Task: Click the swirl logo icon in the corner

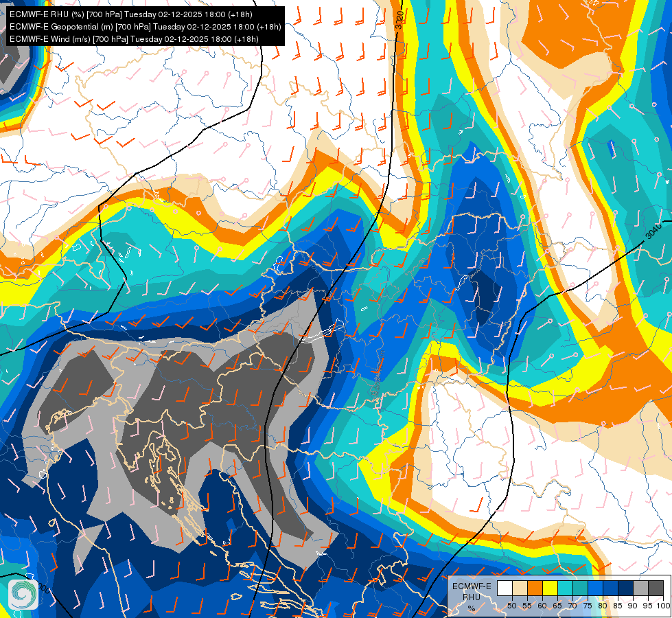Action: pyautogui.click(x=23, y=595)
